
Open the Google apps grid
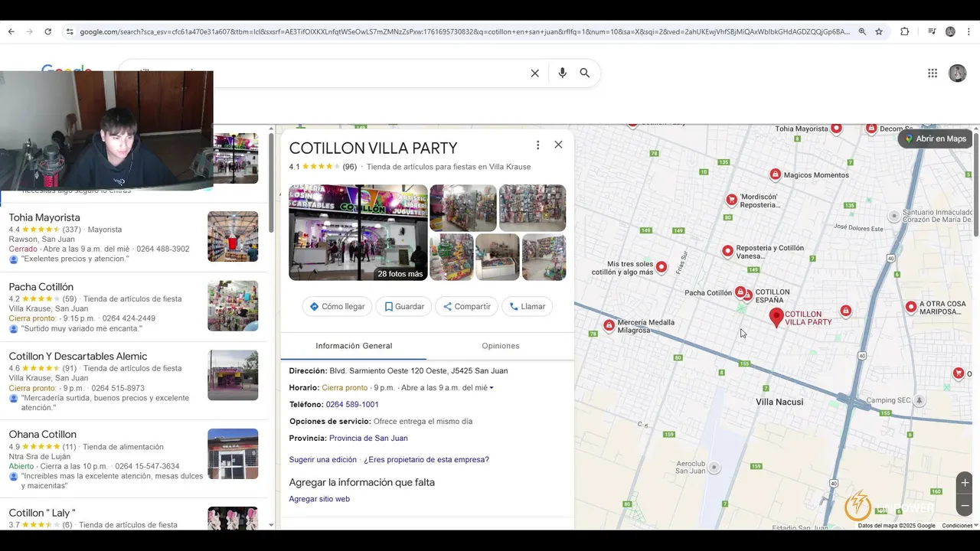[x=933, y=73]
